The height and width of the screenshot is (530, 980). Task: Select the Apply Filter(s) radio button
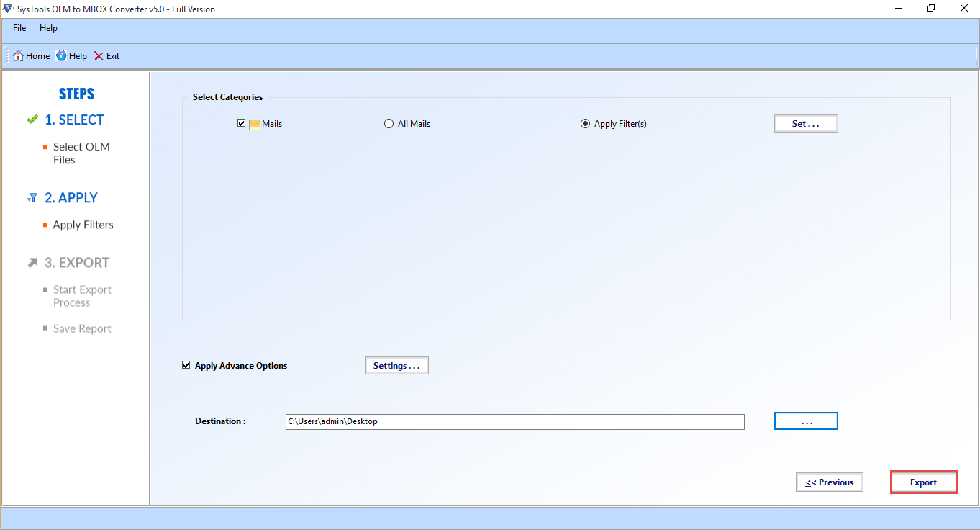(x=586, y=124)
